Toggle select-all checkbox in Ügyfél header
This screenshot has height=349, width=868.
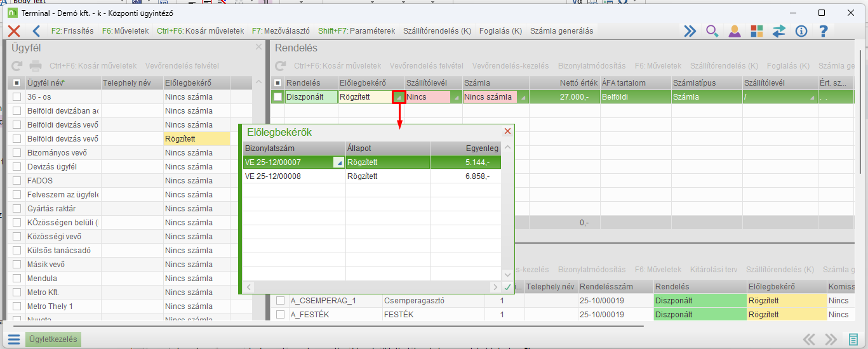(x=17, y=83)
